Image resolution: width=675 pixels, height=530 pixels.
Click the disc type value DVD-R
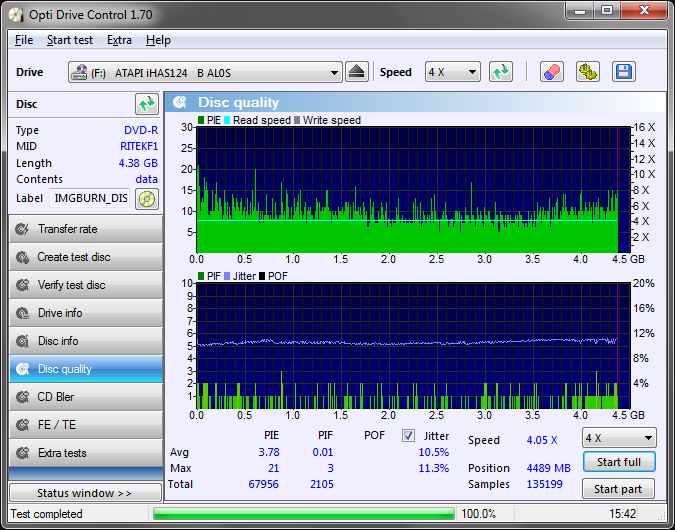[x=141, y=130]
